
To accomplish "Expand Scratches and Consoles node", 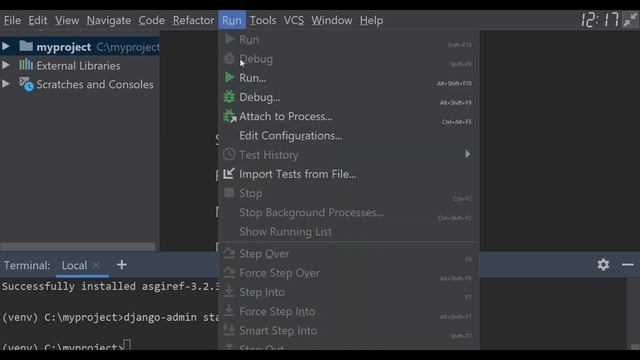I will [x=6, y=84].
